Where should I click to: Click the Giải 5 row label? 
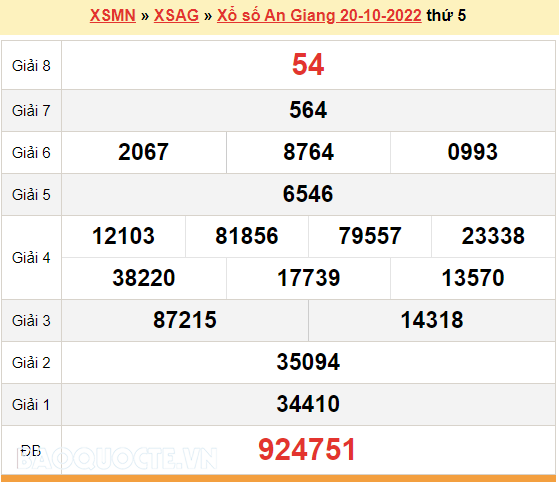[31, 195]
